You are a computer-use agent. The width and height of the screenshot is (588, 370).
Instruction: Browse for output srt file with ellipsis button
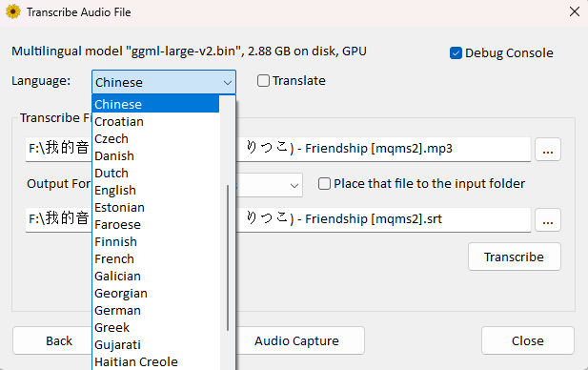(x=548, y=220)
